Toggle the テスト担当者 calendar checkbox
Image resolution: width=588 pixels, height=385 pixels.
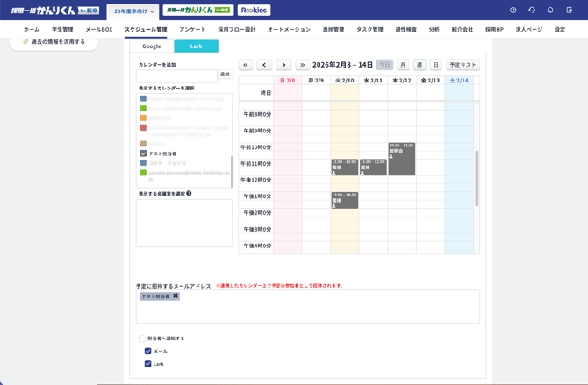pyautogui.click(x=144, y=153)
